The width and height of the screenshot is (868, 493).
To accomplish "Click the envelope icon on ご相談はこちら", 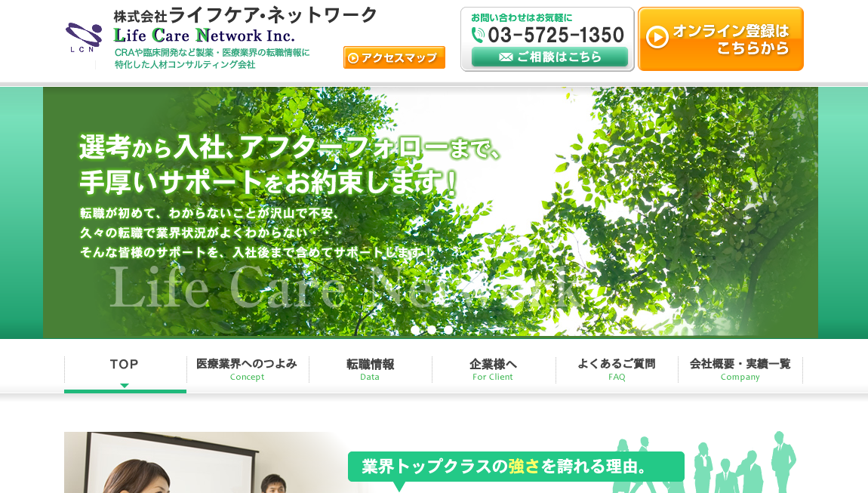I will click(x=506, y=57).
